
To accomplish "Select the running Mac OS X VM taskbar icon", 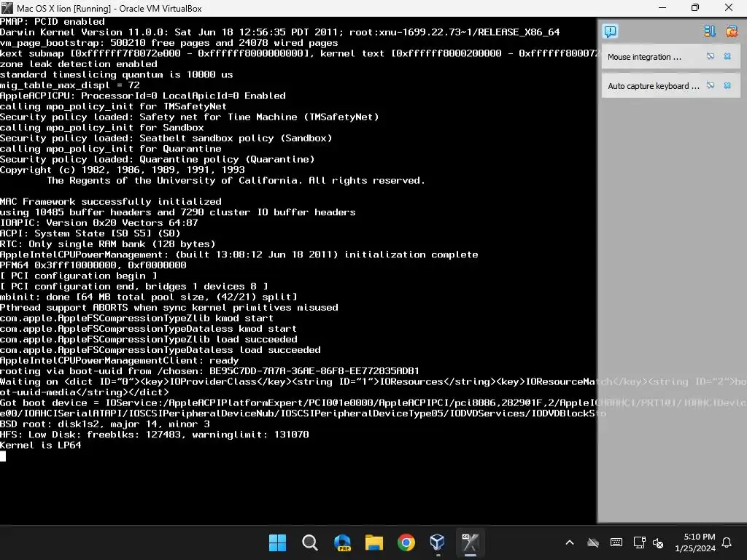I will pyautogui.click(x=471, y=542).
